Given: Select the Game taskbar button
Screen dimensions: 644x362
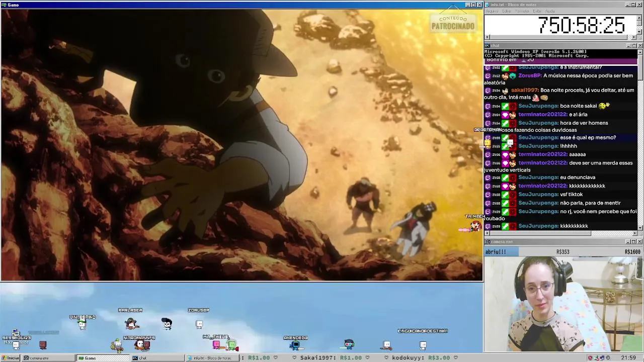Looking at the screenshot, I should coord(103,358).
